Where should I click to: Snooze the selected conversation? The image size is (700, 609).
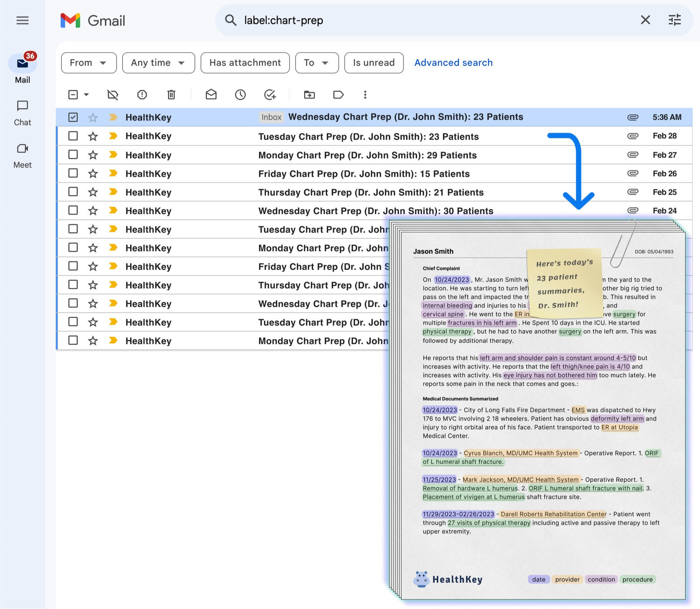pos(240,94)
